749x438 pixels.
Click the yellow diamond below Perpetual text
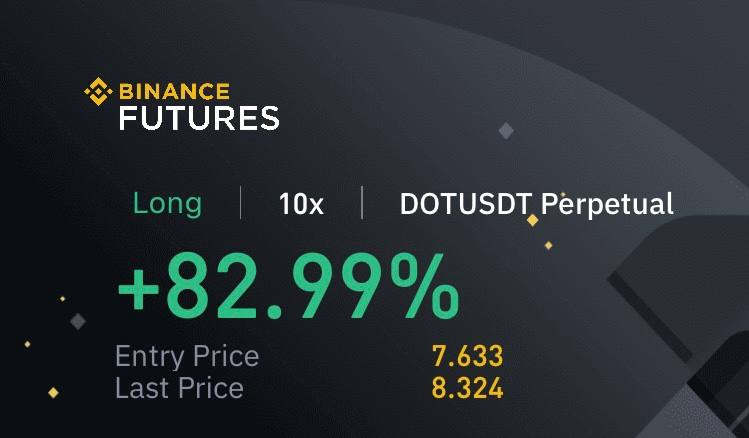532,220
